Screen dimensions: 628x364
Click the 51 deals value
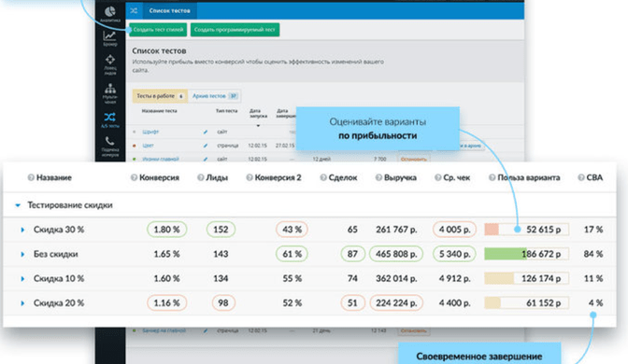pos(352,303)
